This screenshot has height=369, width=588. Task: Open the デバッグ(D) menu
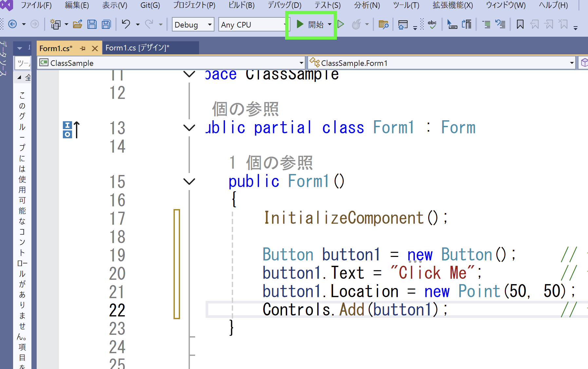[x=285, y=5]
